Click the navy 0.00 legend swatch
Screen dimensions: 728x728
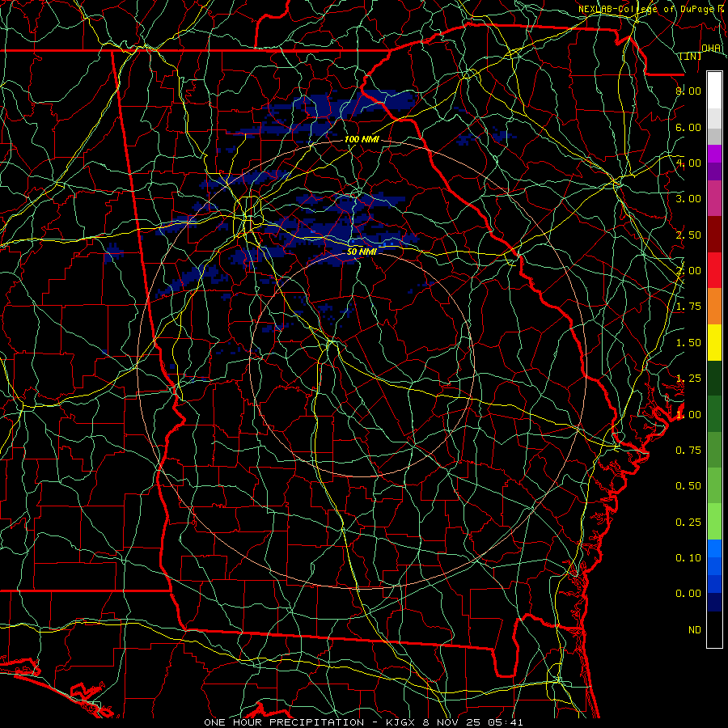coord(714,602)
